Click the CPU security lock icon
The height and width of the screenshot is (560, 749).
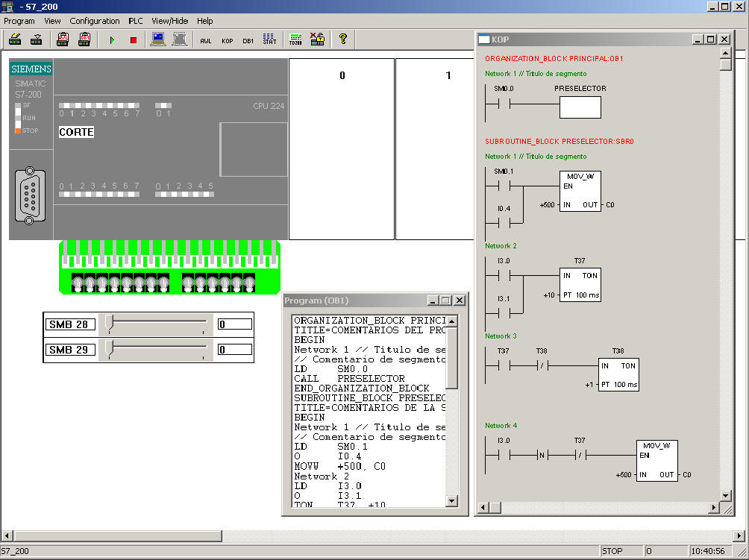pyautogui.click(x=318, y=40)
